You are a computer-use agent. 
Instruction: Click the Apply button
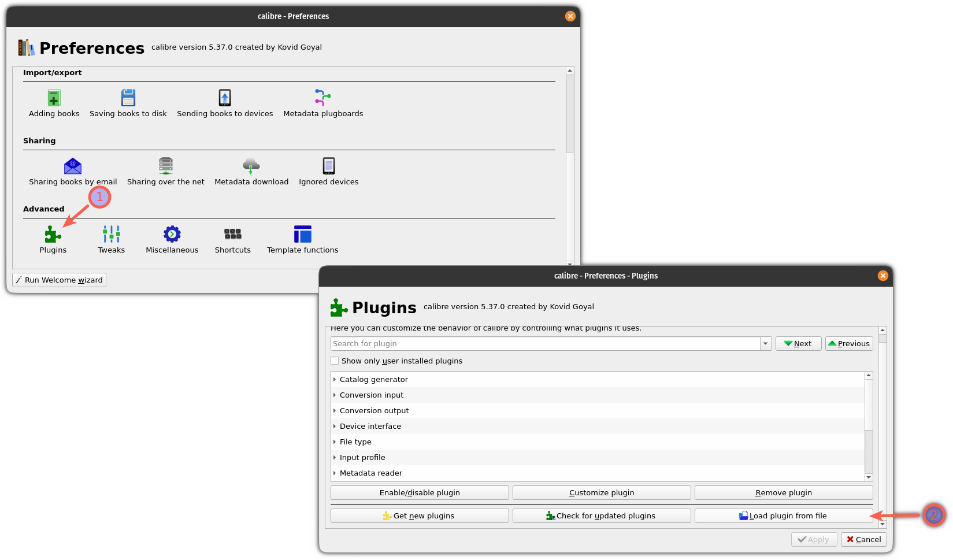tap(814, 539)
